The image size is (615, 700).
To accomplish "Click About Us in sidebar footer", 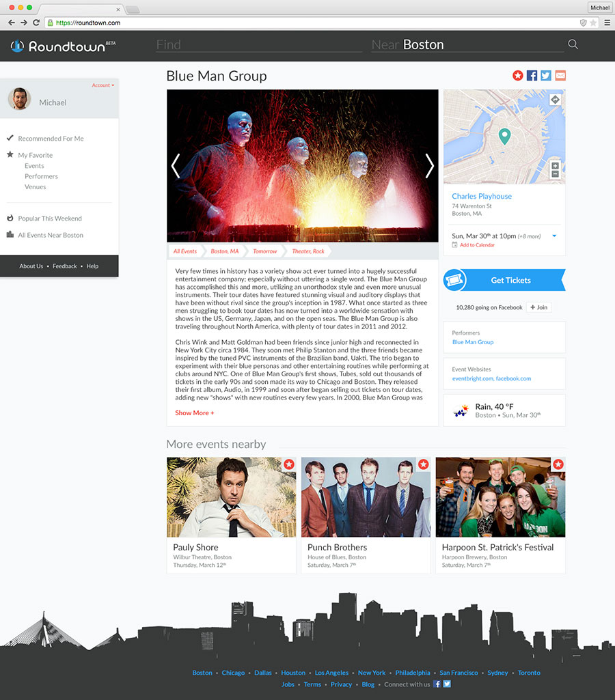I will click(31, 266).
